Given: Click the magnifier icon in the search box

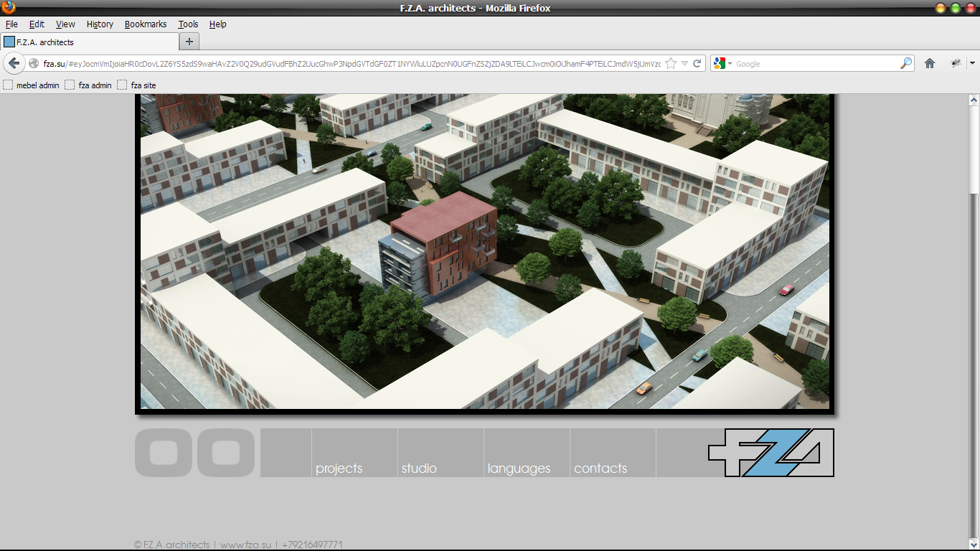Looking at the screenshot, I should point(906,63).
